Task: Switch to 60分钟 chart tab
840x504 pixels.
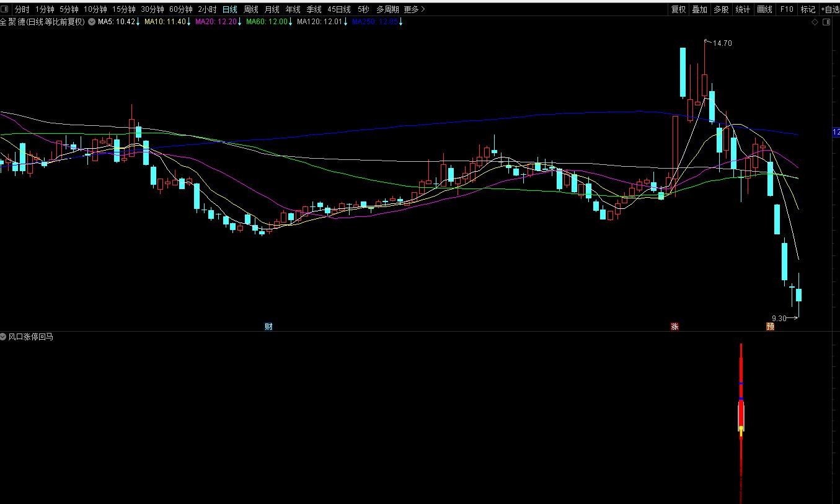Action: coord(180,9)
